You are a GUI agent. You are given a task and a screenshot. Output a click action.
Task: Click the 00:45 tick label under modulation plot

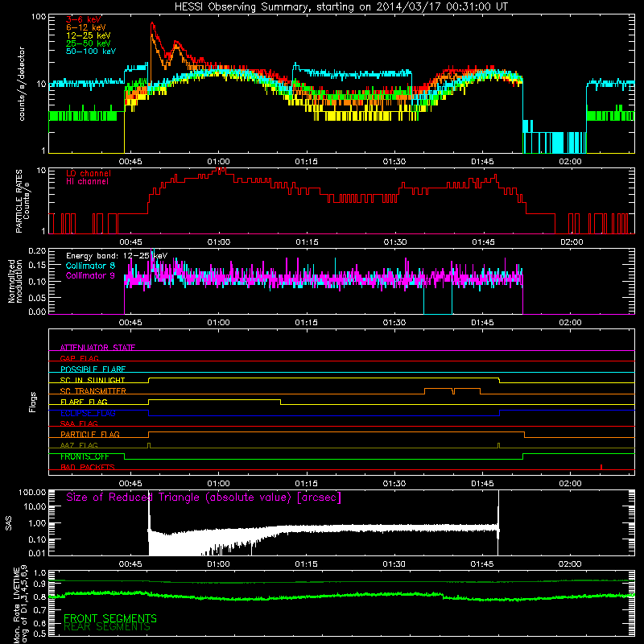click(x=130, y=323)
